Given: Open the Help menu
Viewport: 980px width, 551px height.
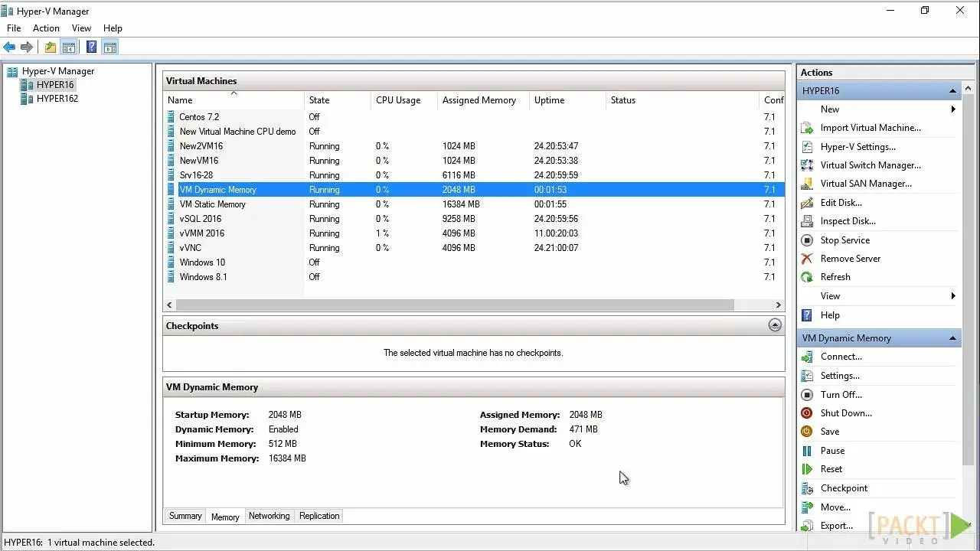Looking at the screenshot, I should [113, 28].
